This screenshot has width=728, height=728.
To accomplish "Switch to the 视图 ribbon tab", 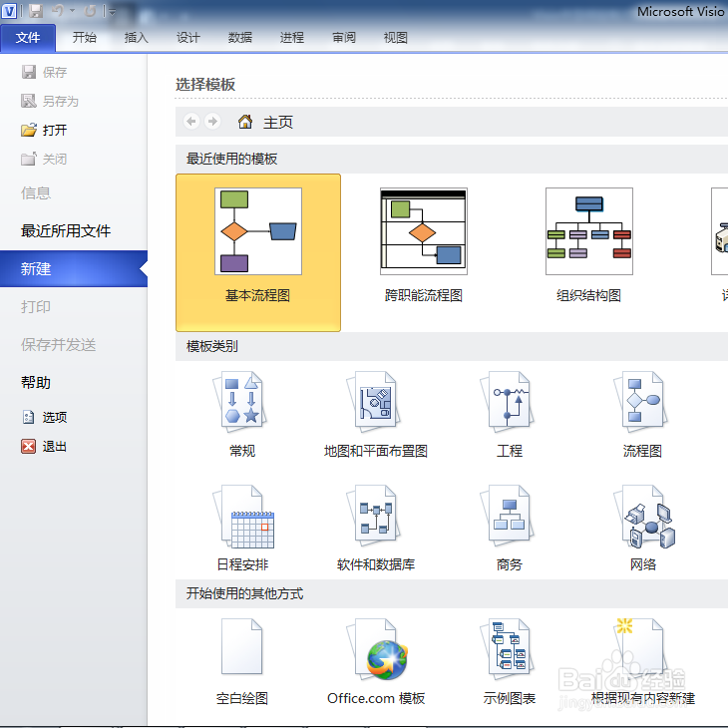I will [x=396, y=38].
